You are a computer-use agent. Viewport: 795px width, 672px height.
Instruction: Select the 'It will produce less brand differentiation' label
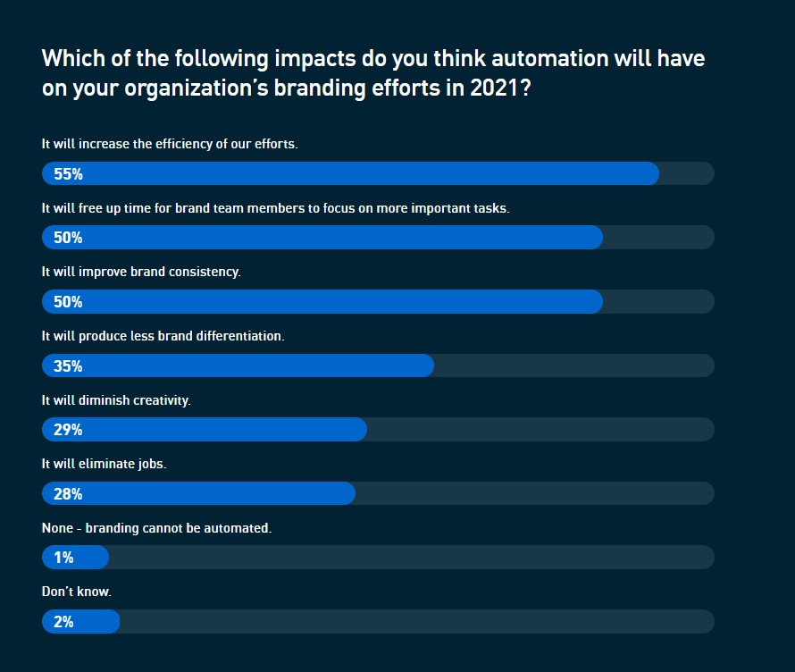click(163, 336)
